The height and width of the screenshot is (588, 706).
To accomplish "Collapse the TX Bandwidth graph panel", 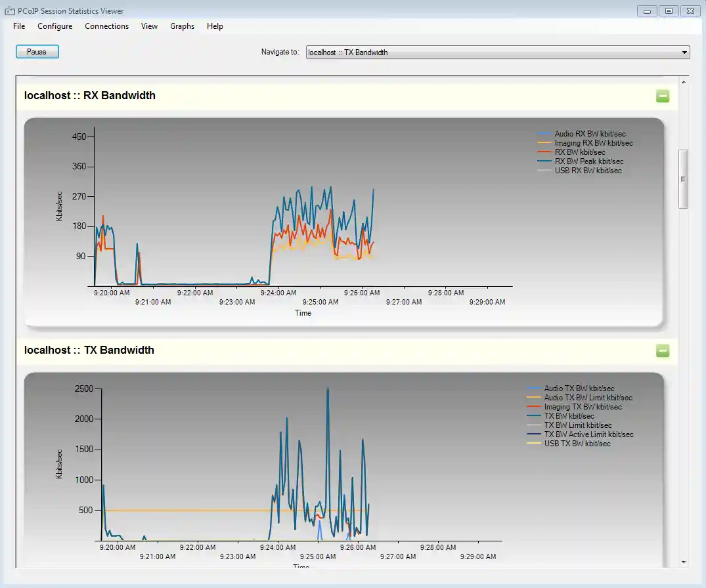I will pyautogui.click(x=663, y=351).
